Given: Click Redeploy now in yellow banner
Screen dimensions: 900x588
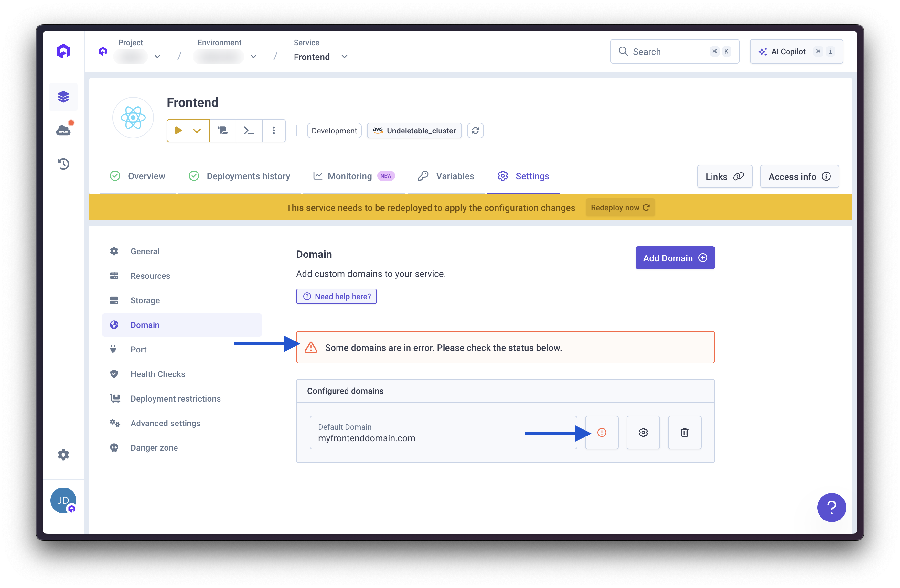Looking at the screenshot, I should pyautogui.click(x=620, y=207).
